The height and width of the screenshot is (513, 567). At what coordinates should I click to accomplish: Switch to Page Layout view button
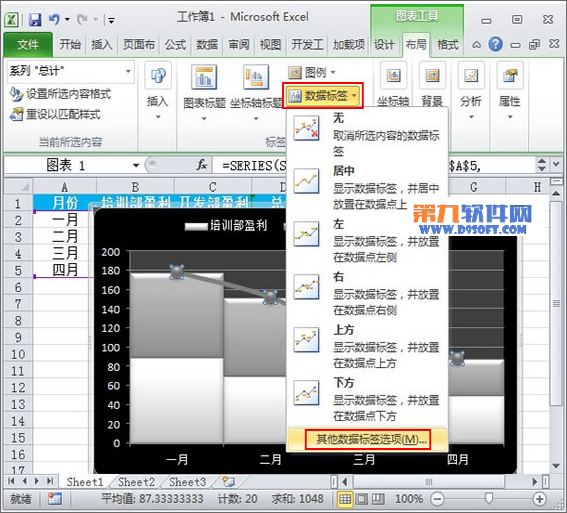361,499
